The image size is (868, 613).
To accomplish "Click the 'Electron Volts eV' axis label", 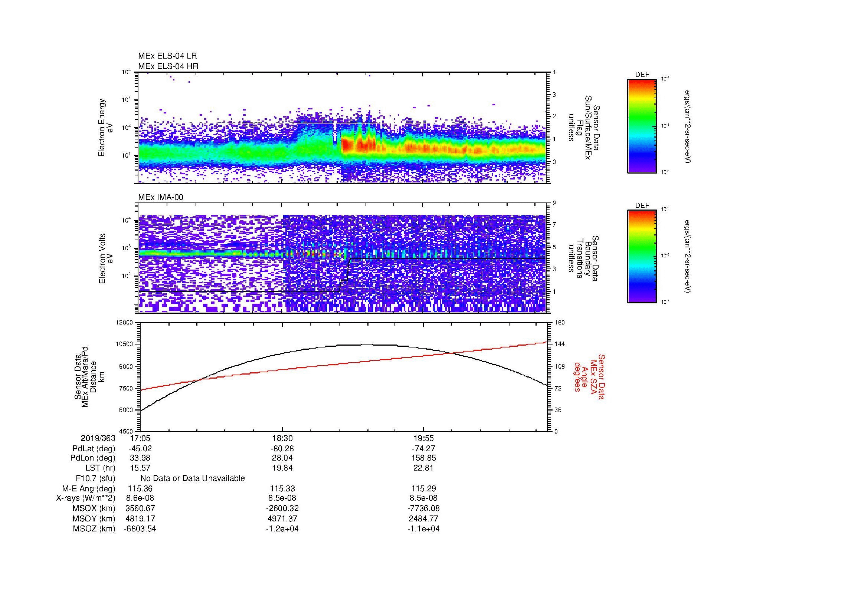I will 105,258.
